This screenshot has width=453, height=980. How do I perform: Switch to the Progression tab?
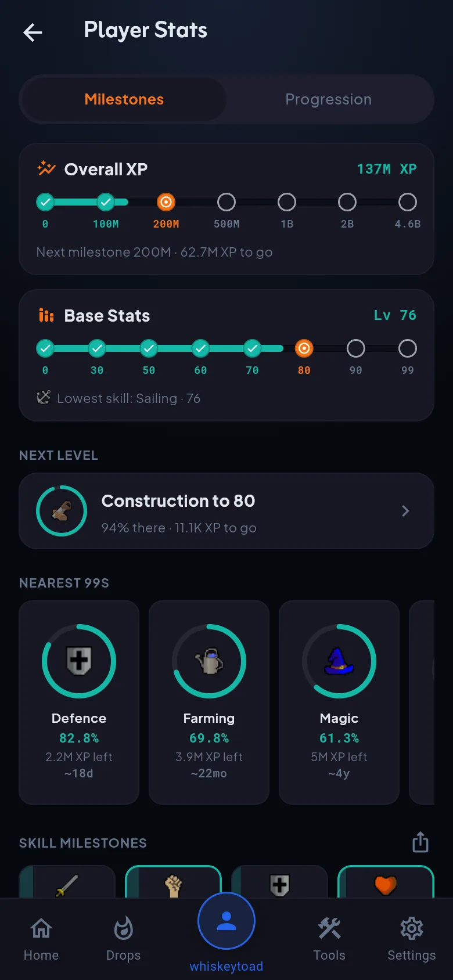(x=329, y=99)
